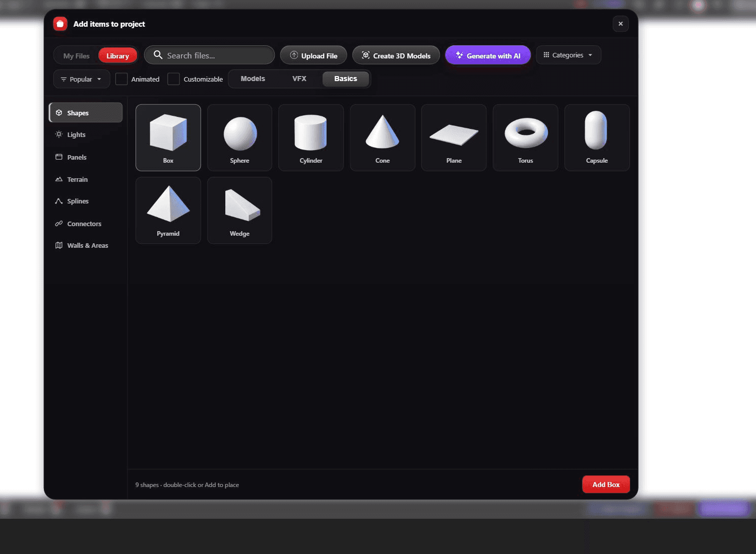
Task: Select the Cone shape
Action: coord(383,137)
